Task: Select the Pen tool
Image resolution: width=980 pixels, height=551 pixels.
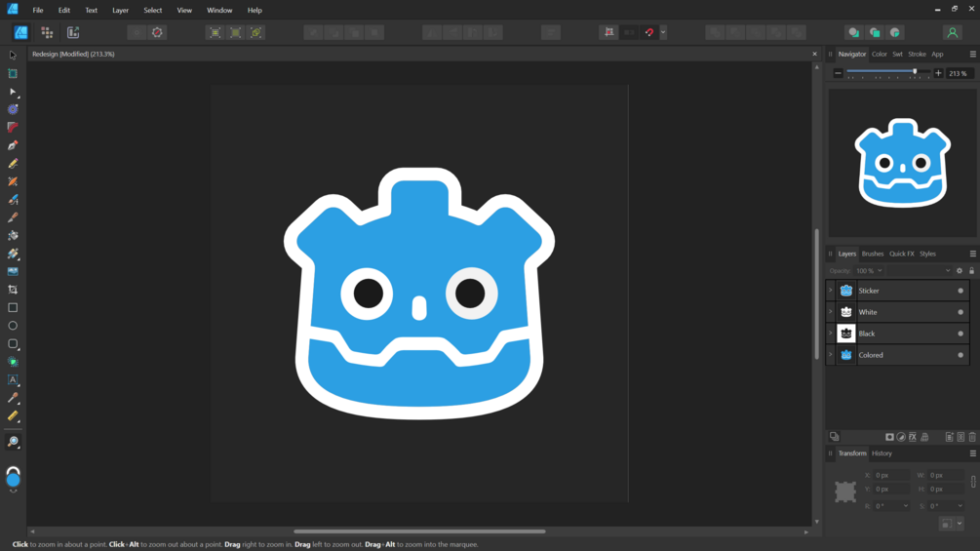Action: point(13,145)
